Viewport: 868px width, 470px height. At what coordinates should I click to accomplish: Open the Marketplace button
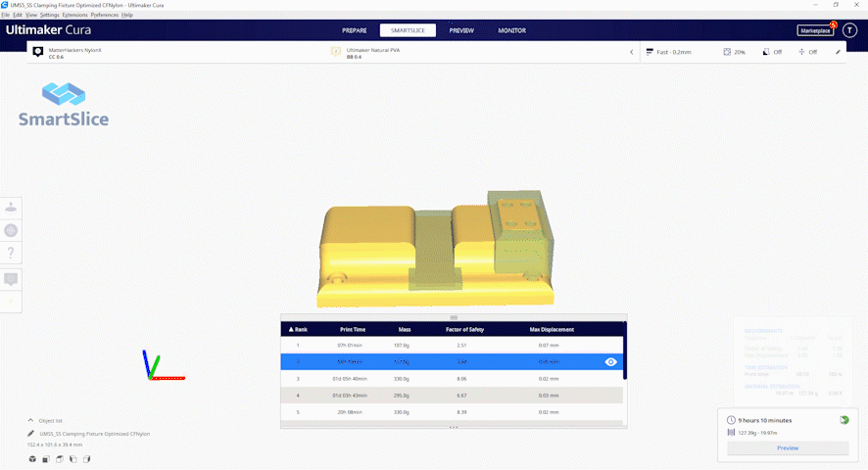point(815,30)
